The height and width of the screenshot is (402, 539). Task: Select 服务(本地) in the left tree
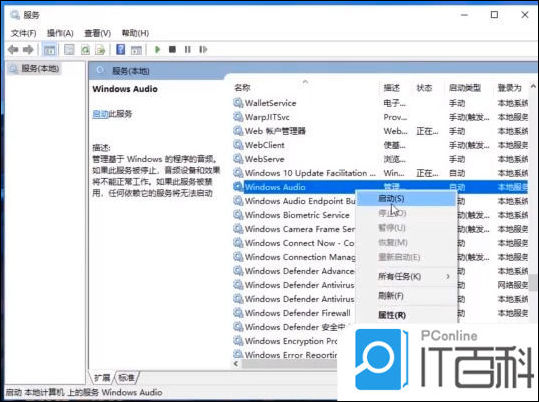pos(40,68)
